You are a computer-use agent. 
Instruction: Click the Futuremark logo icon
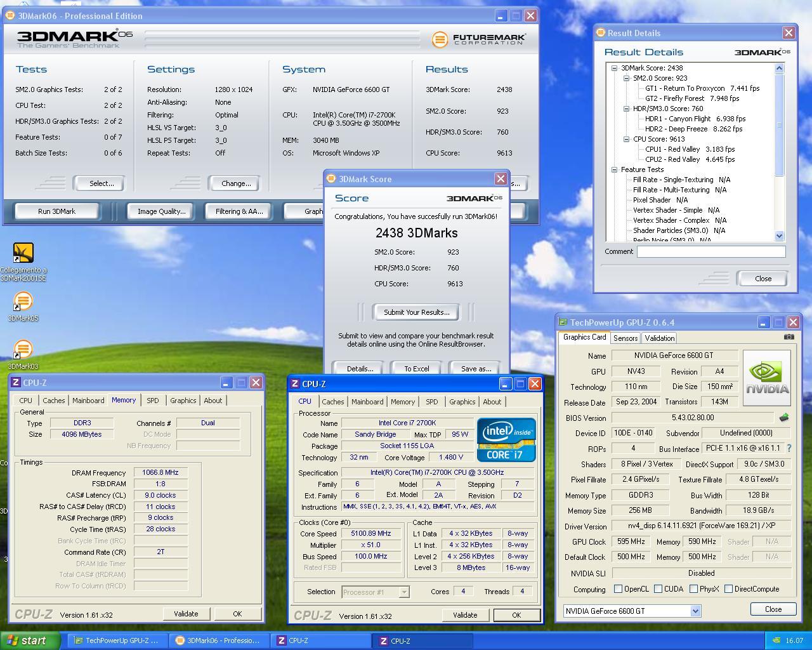(440, 39)
